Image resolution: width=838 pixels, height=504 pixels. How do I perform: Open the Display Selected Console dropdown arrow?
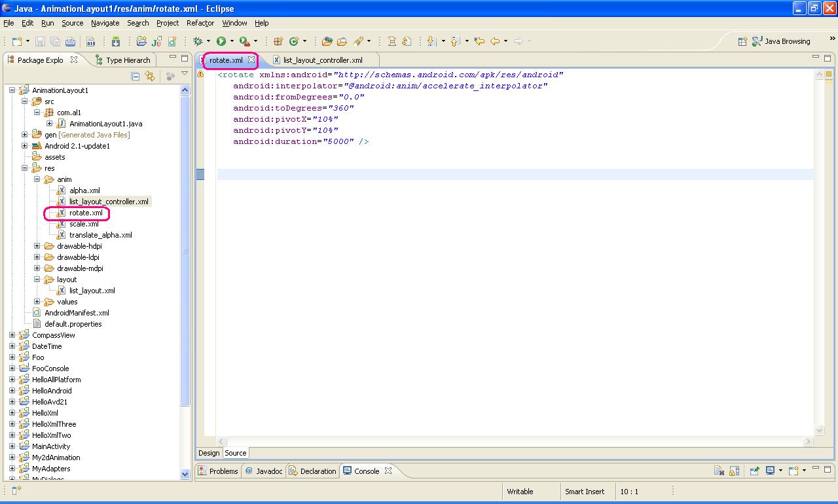[x=780, y=471]
